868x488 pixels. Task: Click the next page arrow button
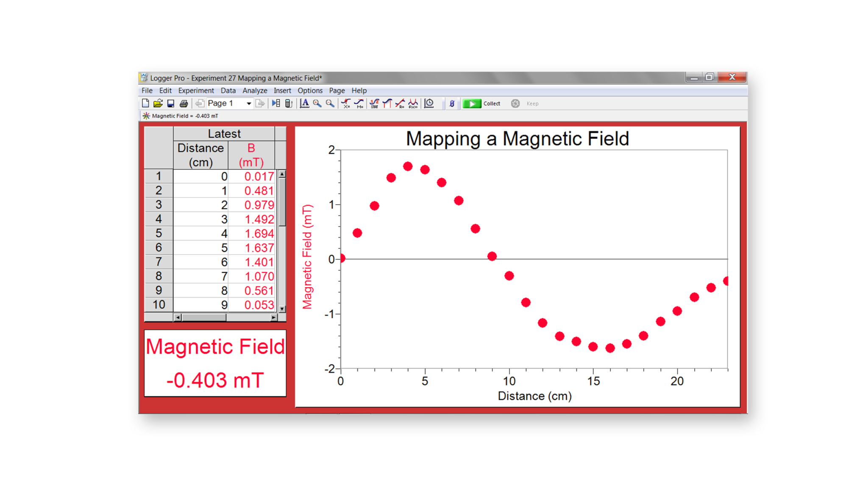[x=260, y=103]
